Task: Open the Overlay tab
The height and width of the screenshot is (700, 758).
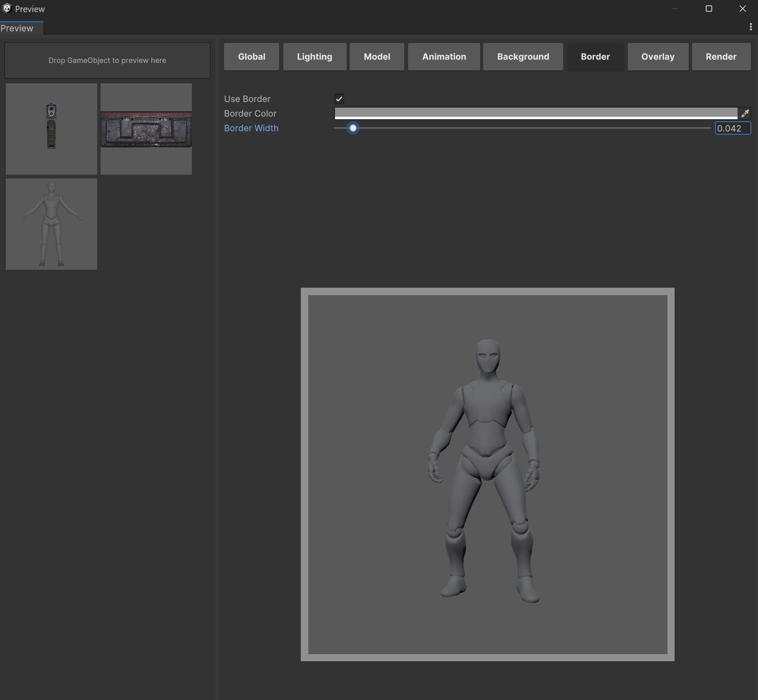Action: click(657, 57)
